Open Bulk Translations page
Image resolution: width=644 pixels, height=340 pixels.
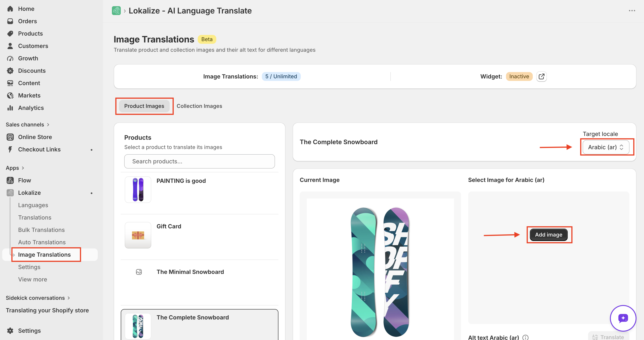[41, 230]
